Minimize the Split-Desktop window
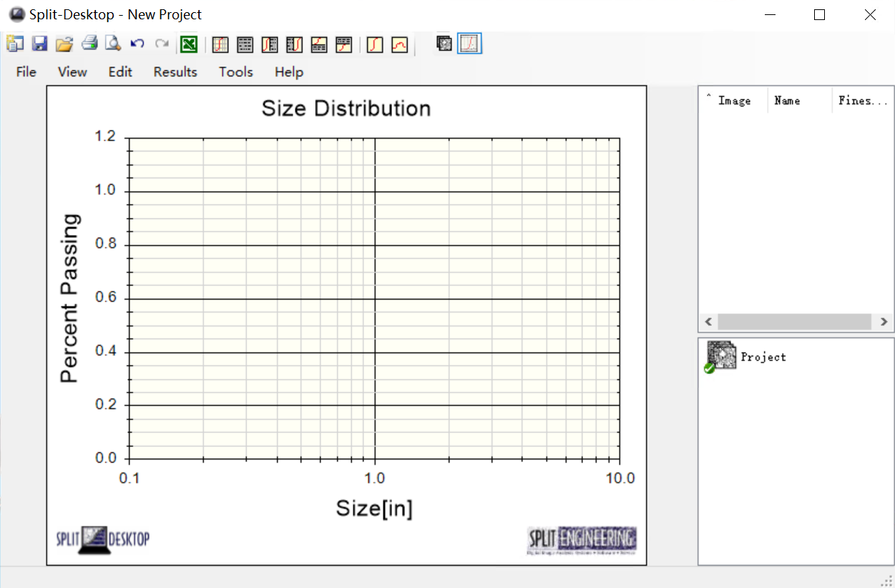 pos(771,14)
